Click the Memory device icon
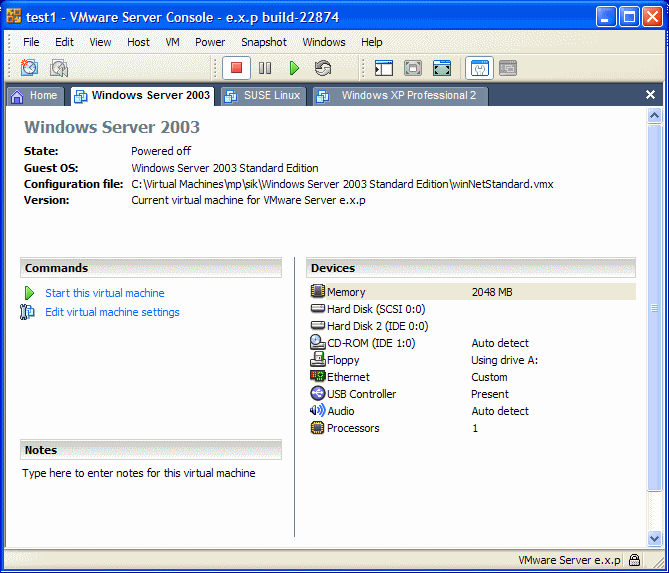The width and height of the screenshot is (669, 573). [x=317, y=291]
